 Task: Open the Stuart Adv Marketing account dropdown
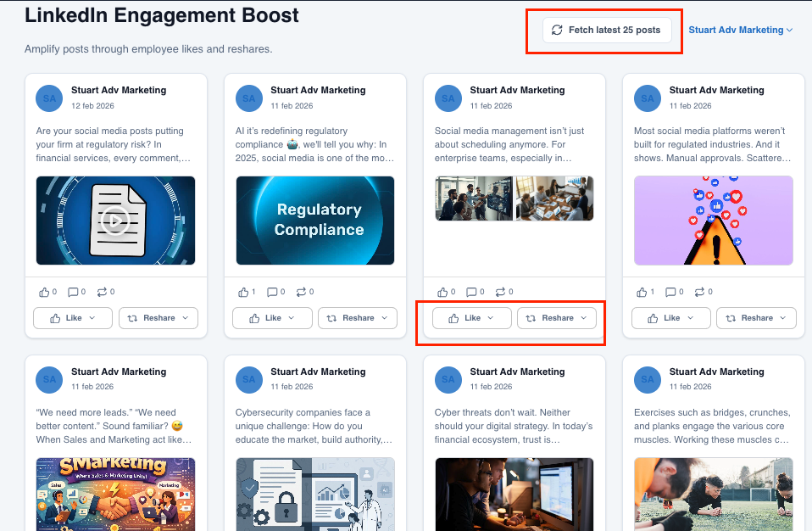click(739, 30)
